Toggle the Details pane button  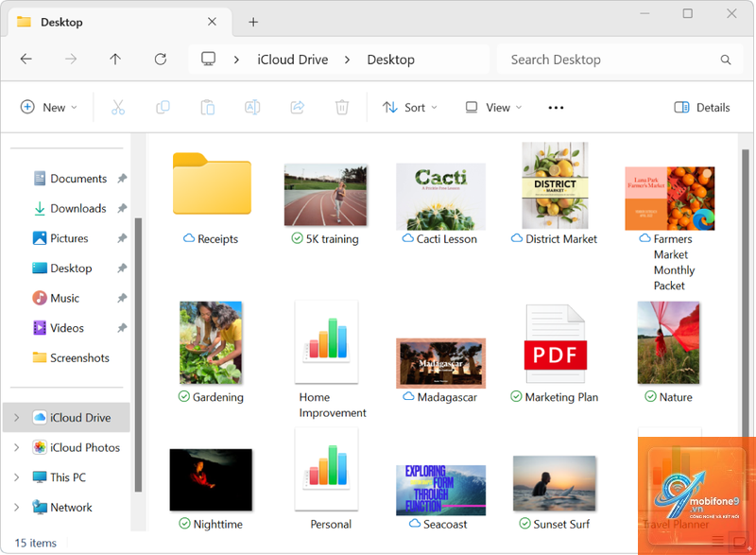click(702, 108)
